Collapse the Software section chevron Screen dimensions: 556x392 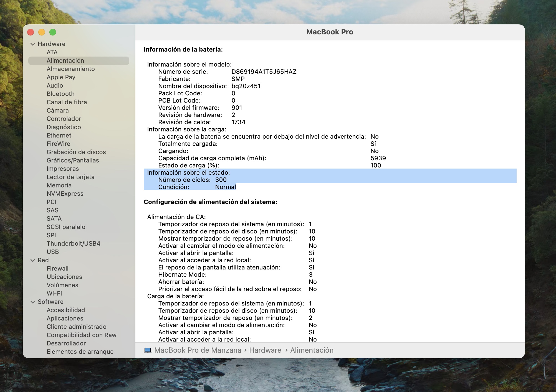[33, 302]
